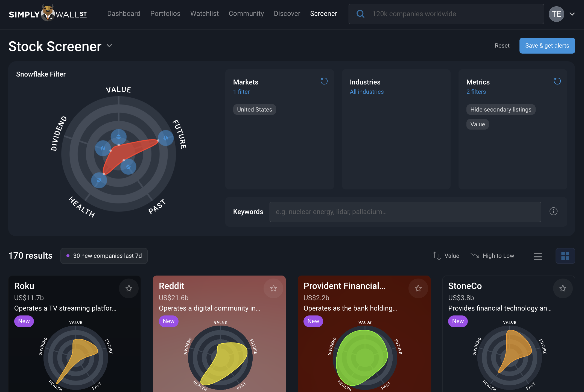Click the Save & get alerts button
The image size is (584, 392).
[547, 46]
